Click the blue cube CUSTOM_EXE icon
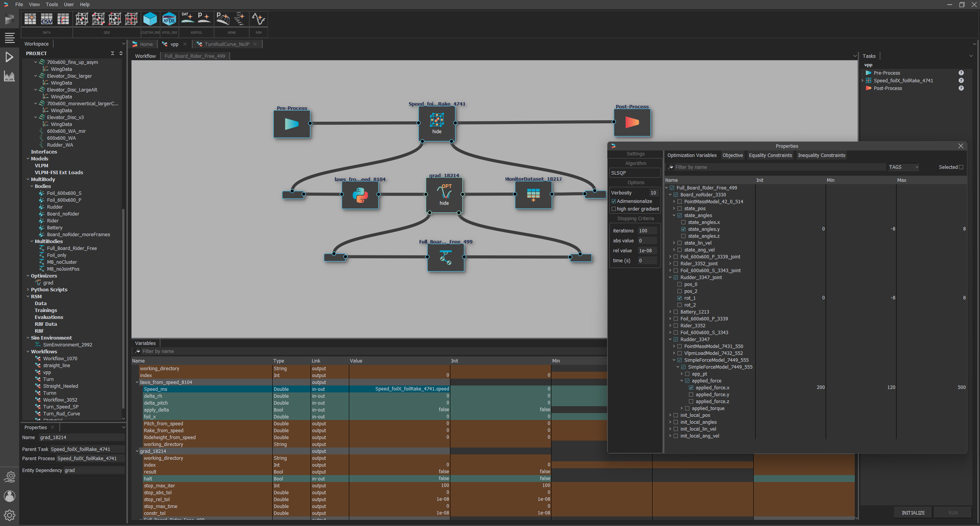This screenshot has width=980, height=526. pyautogui.click(x=150, y=18)
